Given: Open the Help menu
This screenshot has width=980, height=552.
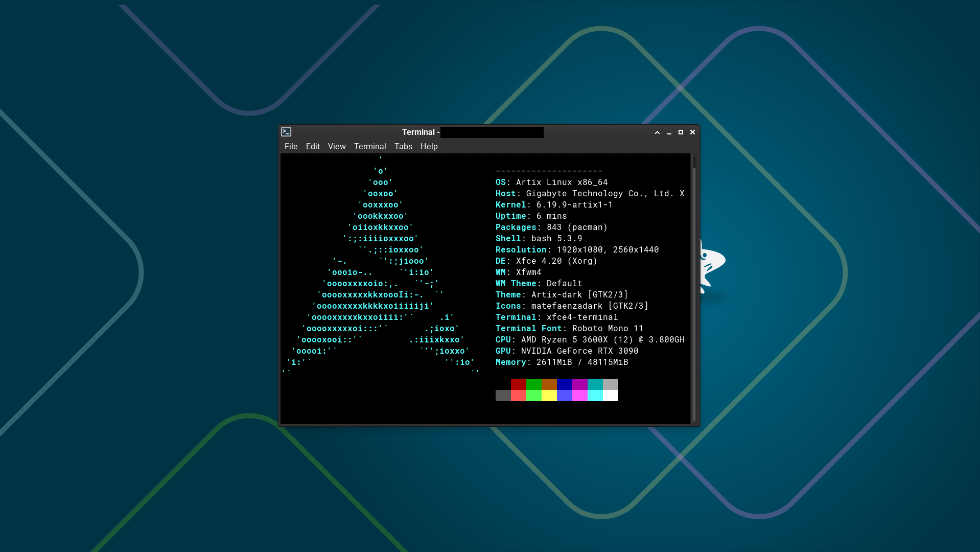Looking at the screenshot, I should point(429,146).
